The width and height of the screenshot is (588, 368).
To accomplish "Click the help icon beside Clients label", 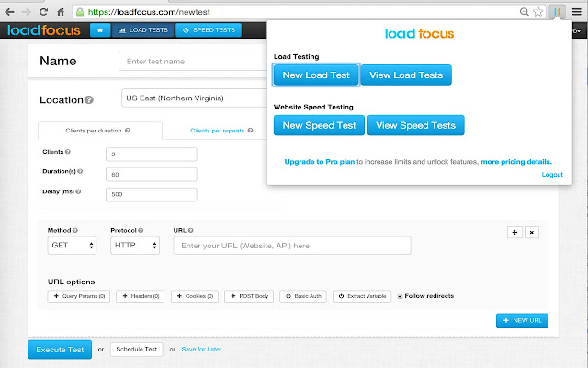I will click(68, 152).
